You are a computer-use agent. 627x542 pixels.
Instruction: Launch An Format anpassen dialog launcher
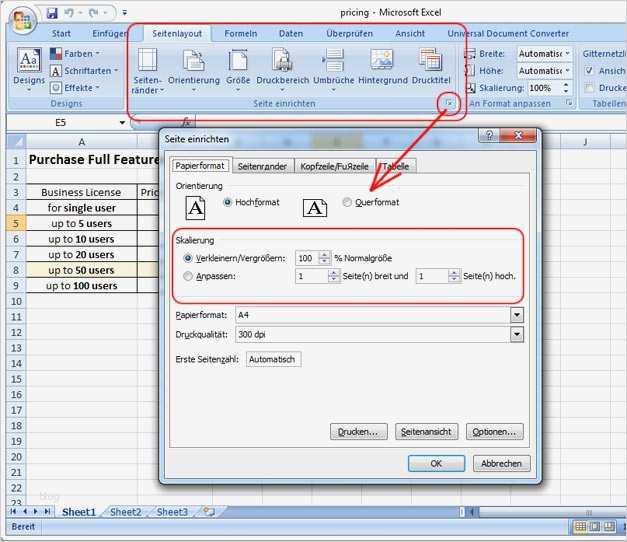569,103
